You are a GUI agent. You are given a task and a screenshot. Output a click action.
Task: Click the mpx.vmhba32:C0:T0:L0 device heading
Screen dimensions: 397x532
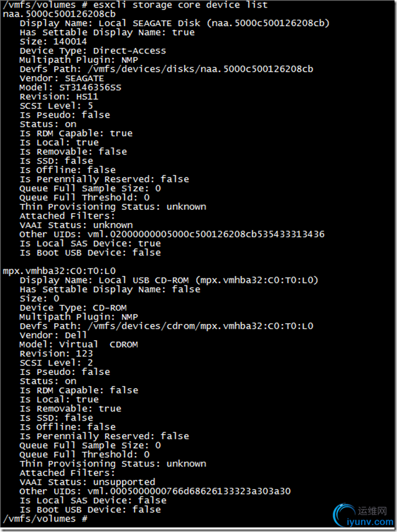59,271
